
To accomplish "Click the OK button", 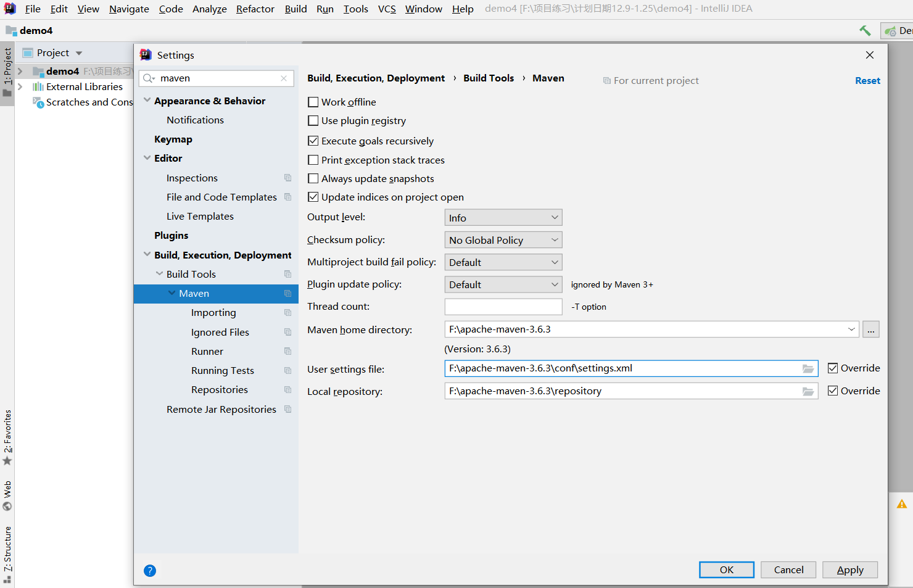I will 727,569.
